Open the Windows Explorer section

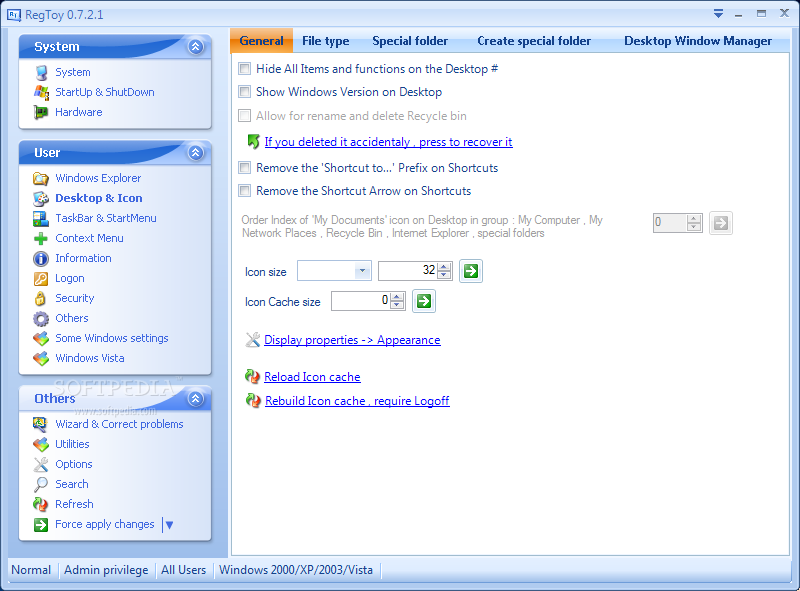coord(98,179)
